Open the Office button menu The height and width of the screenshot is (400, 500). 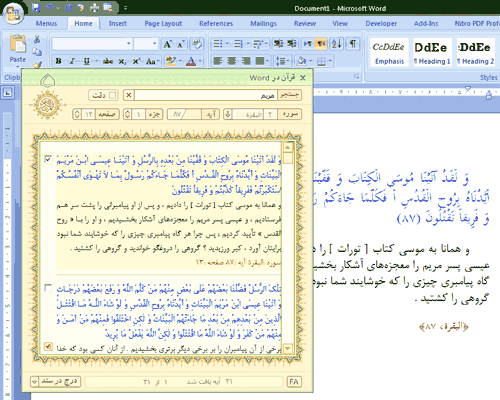pyautogui.click(x=13, y=13)
